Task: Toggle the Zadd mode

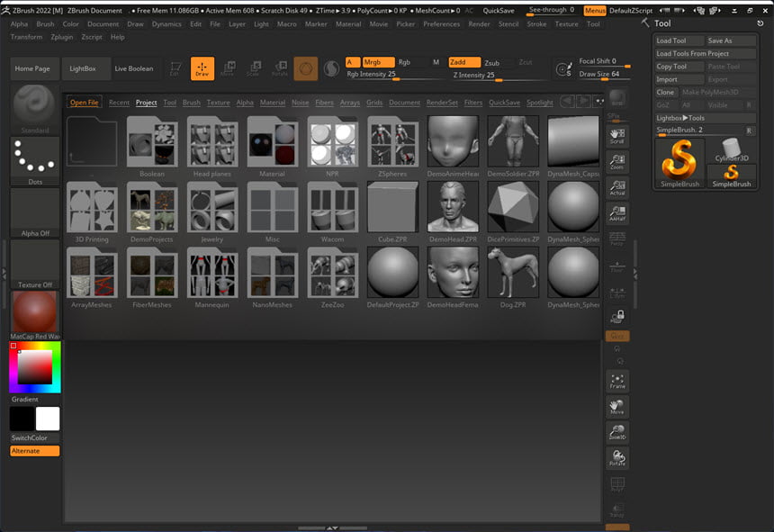Action: point(464,62)
